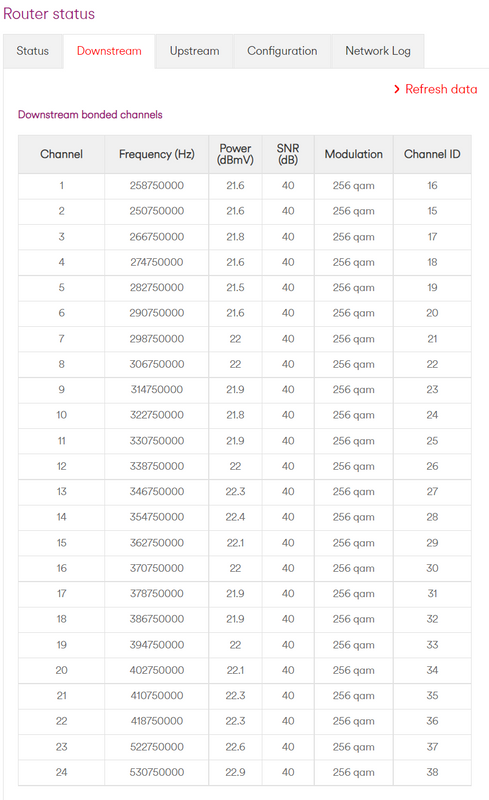Image resolution: width=489 pixels, height=800 pixels.
Task: Click the Power (dBmV) column header
Action: [235, 154]
